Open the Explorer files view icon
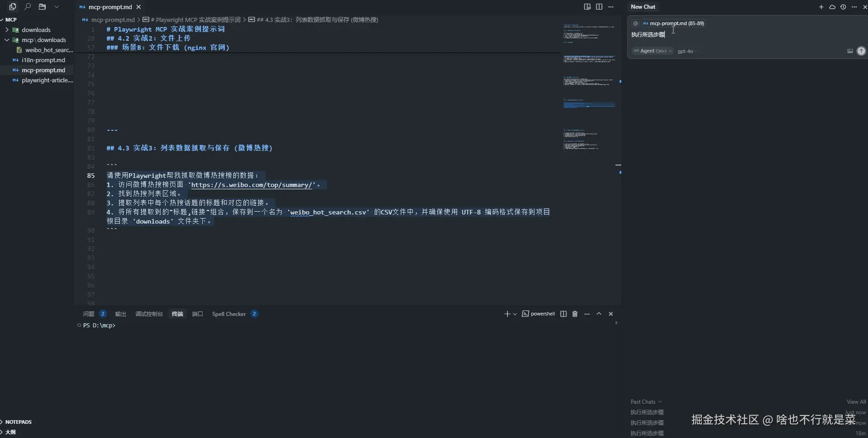This screenshot has width=868, height=438. pyautogui.click(x=12, y=7)
